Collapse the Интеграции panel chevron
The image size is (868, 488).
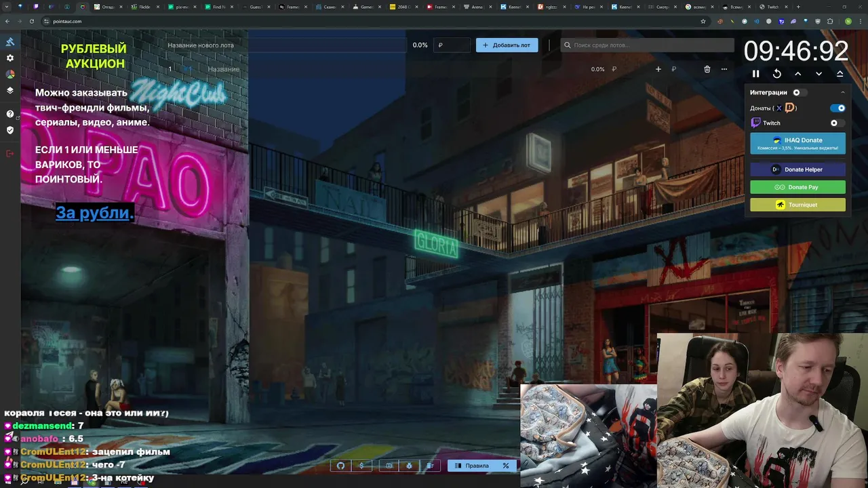pyautogui.click(x=843, y=92)
